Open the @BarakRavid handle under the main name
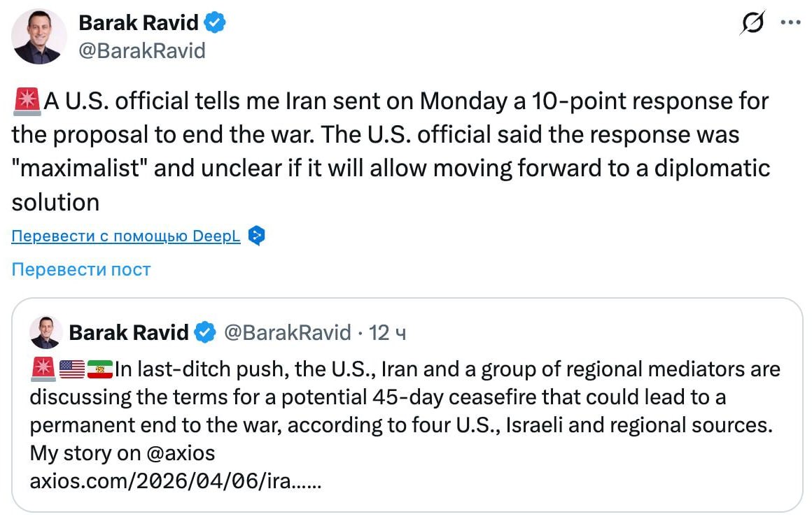The width and height of the screenshot is (812, 519). (142, 50)
